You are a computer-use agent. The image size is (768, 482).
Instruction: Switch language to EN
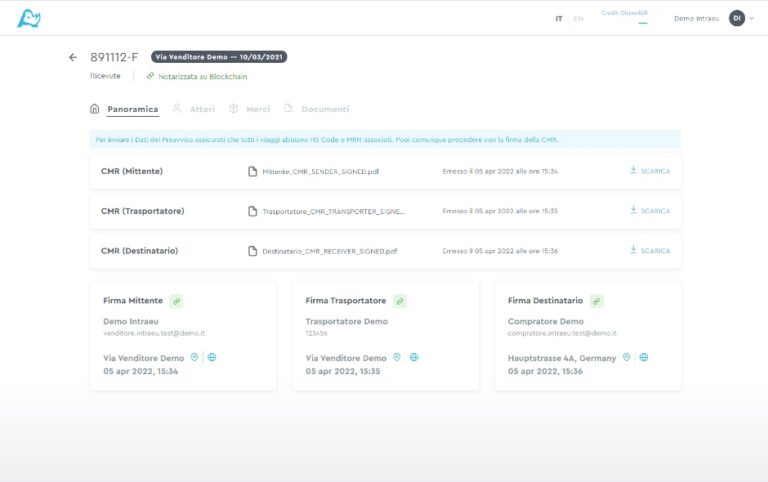578,19
